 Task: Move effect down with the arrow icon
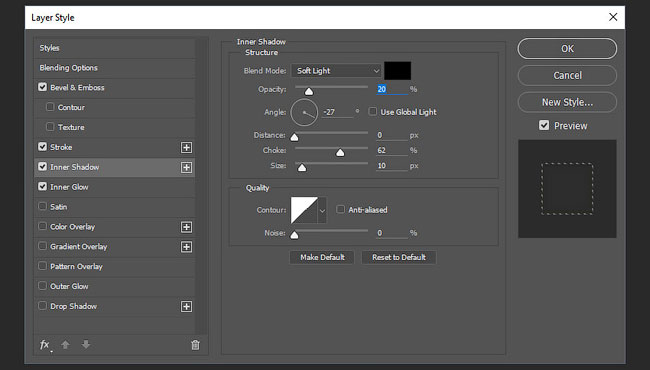tap(86, 344)
